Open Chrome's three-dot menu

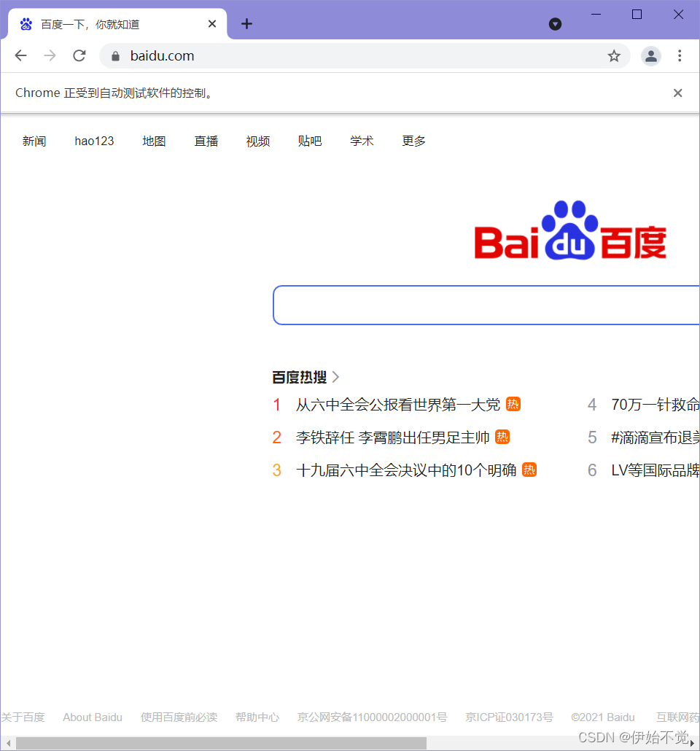point(680,55)
